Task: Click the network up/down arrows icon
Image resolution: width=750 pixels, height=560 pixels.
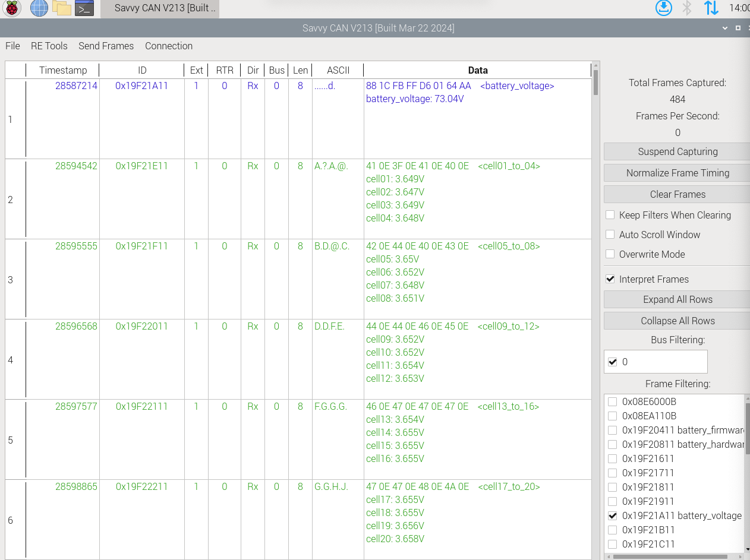Action: pos(711,8)
